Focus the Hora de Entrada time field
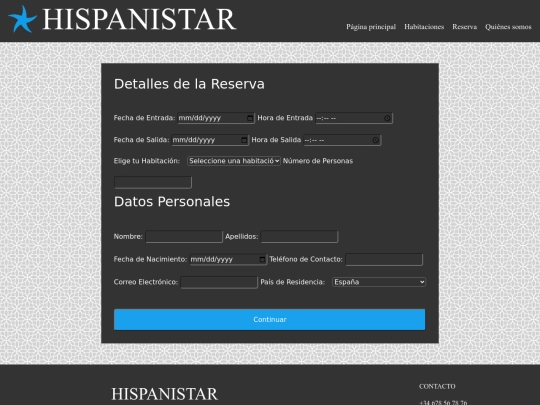Screen dimensions: 540x405 pyautogui.click(x=354, y=118)
